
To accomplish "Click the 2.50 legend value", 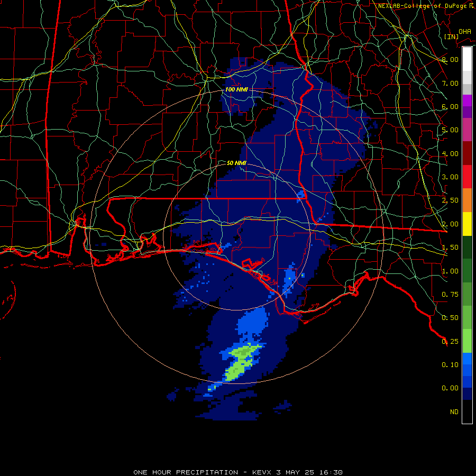I will tap(450, 200).
